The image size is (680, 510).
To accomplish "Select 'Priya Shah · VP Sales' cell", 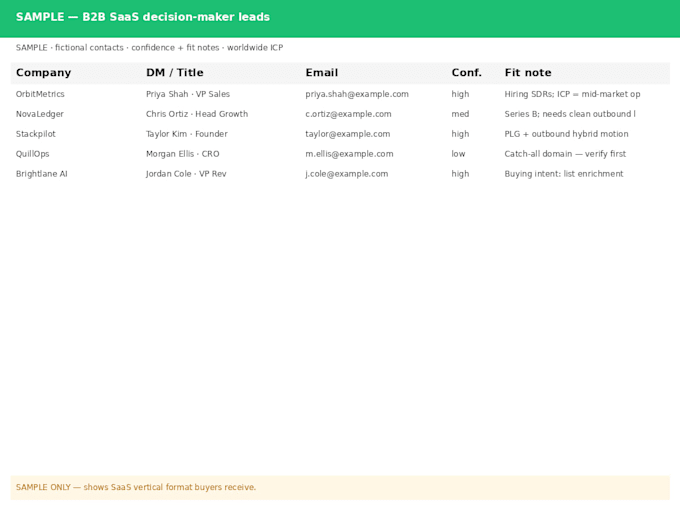I will [x=188, y=94].
